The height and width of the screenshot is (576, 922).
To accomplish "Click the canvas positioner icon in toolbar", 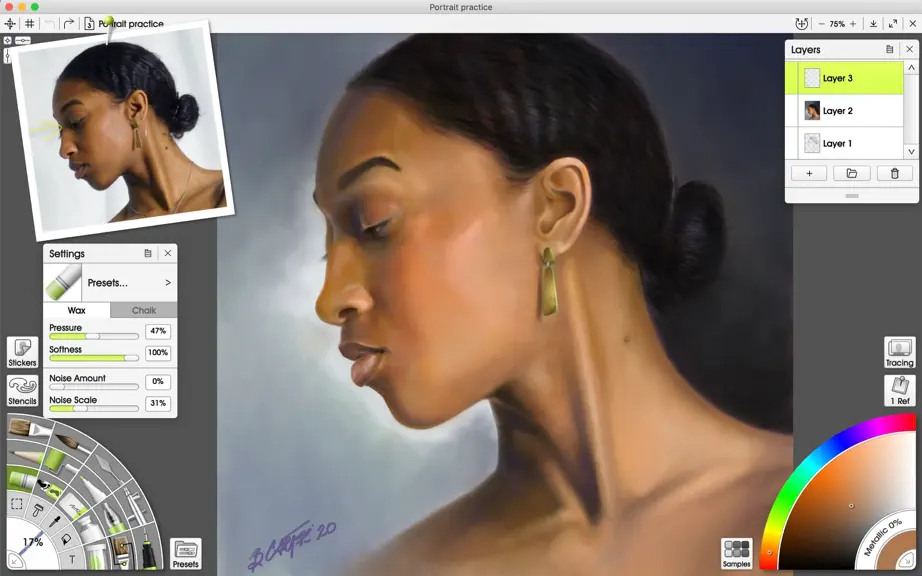I will 10,24.
